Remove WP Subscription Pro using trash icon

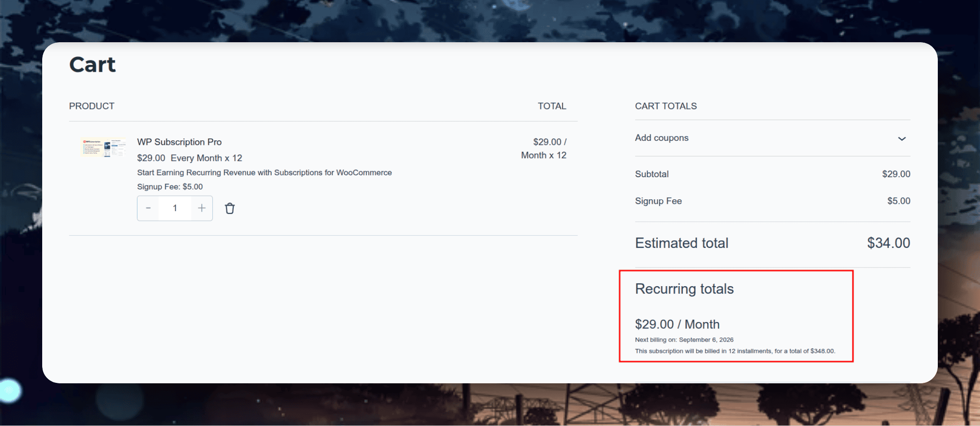pos(230,208)
